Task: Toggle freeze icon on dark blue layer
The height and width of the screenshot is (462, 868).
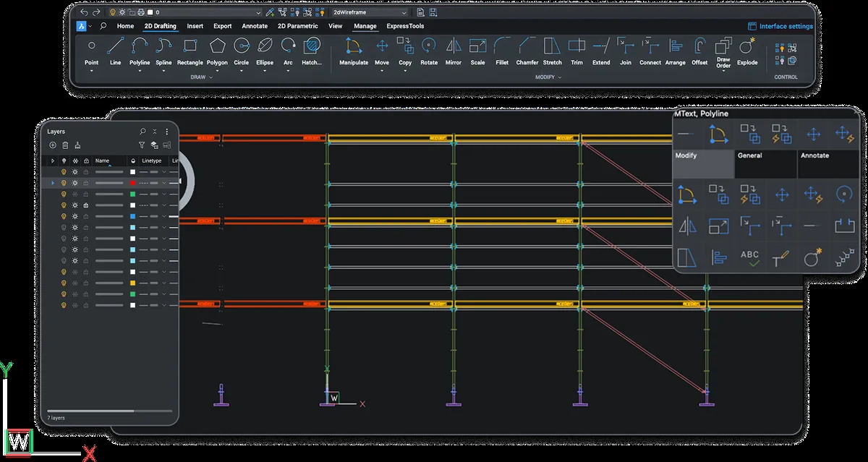Action: click(75, 216)
